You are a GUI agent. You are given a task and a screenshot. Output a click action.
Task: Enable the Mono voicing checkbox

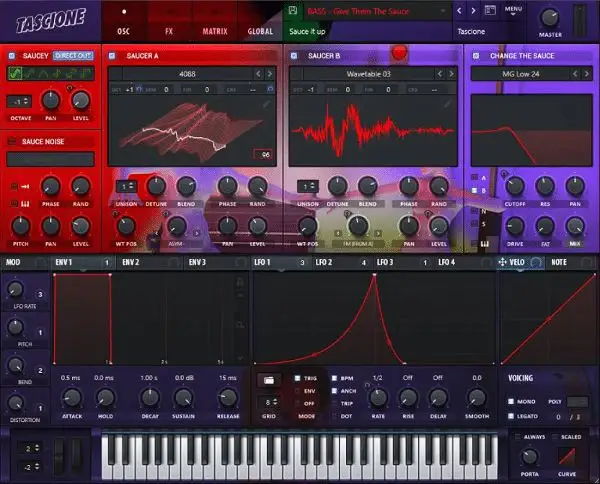tap(511, 401)
